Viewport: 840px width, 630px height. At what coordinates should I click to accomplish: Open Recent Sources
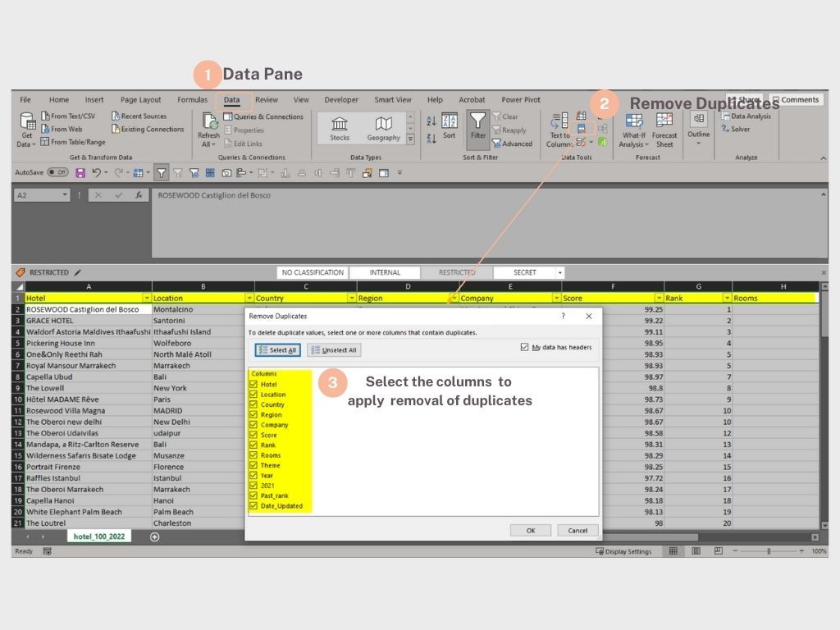click(x=139, y=116)
